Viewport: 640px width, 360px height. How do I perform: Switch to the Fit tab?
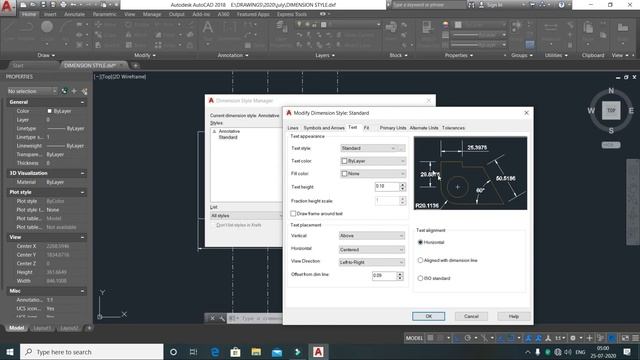(367, 128)
